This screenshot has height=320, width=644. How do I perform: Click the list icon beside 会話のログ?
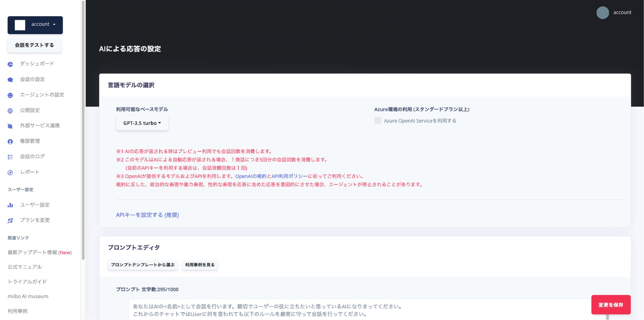10,157
